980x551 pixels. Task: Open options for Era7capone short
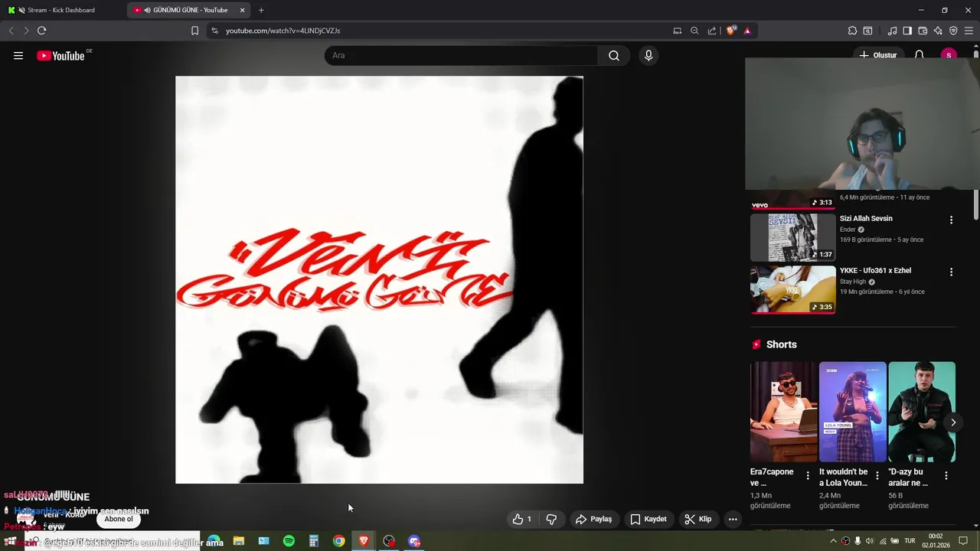click(808, 475)
